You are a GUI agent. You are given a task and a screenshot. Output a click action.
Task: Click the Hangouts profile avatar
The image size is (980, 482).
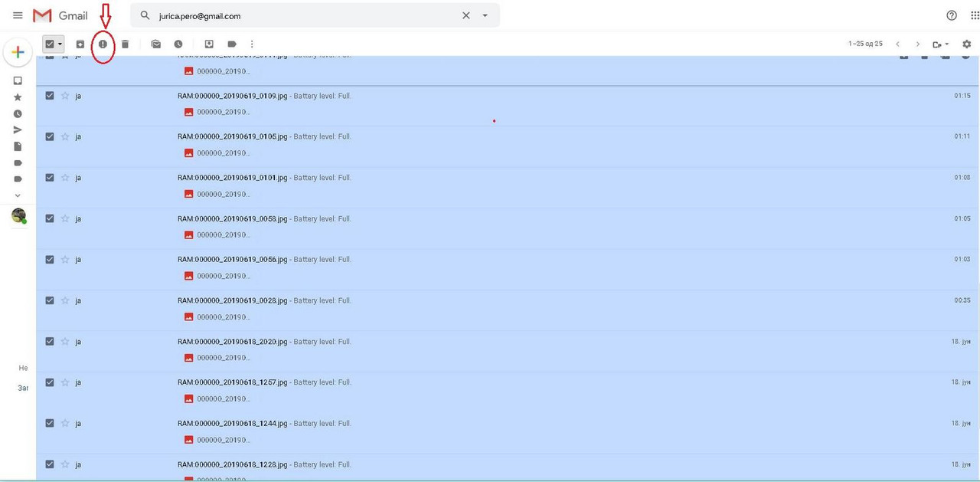pyautogui.click(x=18, y=216)
